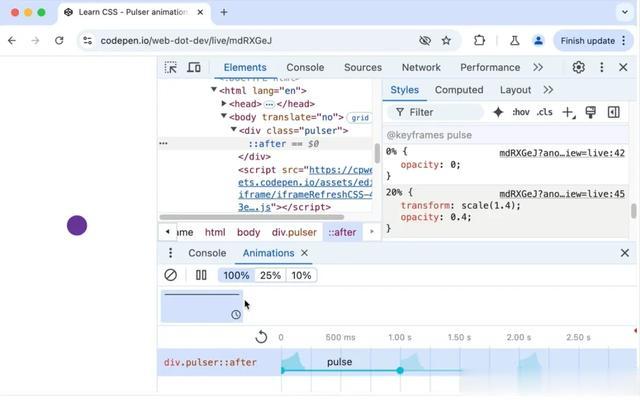The width and height of the screenshot is (640, 402).
Task: Open the drawer three-dot menu
Action: [171, 253]
